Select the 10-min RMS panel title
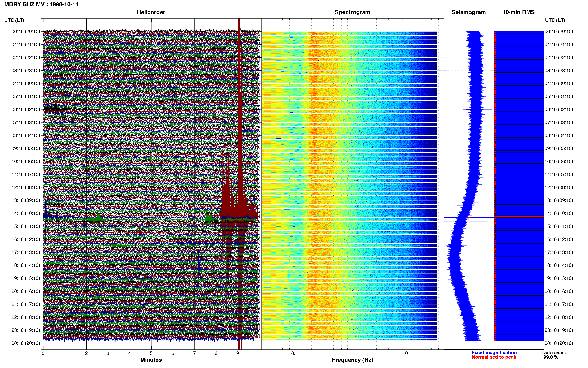Viewport: 588px width, 368px height. coord(518,12)
